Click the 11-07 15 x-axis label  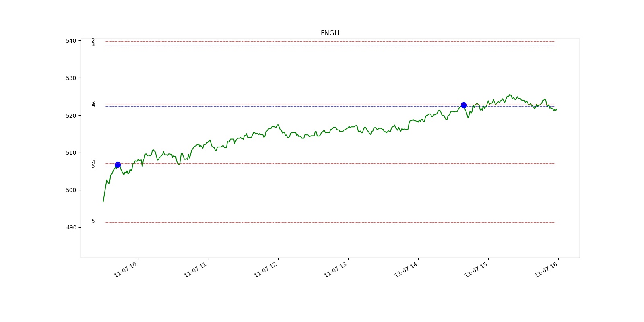pyautogui.click(x=476, y=270)
